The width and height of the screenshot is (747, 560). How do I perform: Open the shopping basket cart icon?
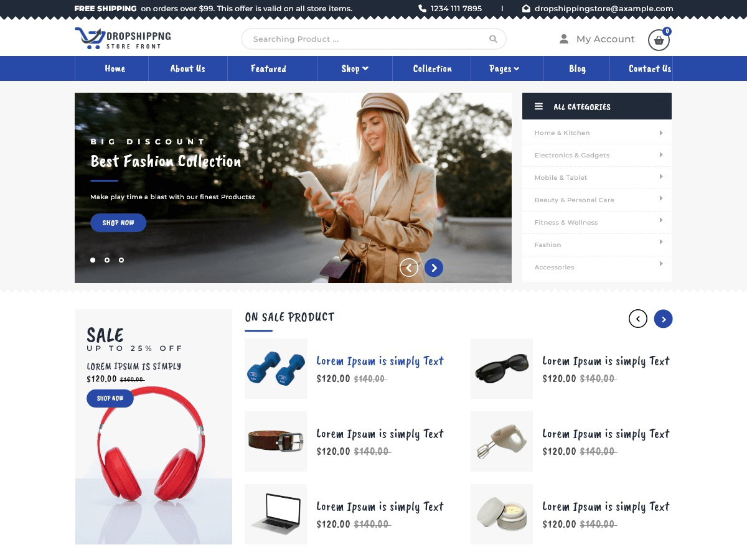coord(658,40)
